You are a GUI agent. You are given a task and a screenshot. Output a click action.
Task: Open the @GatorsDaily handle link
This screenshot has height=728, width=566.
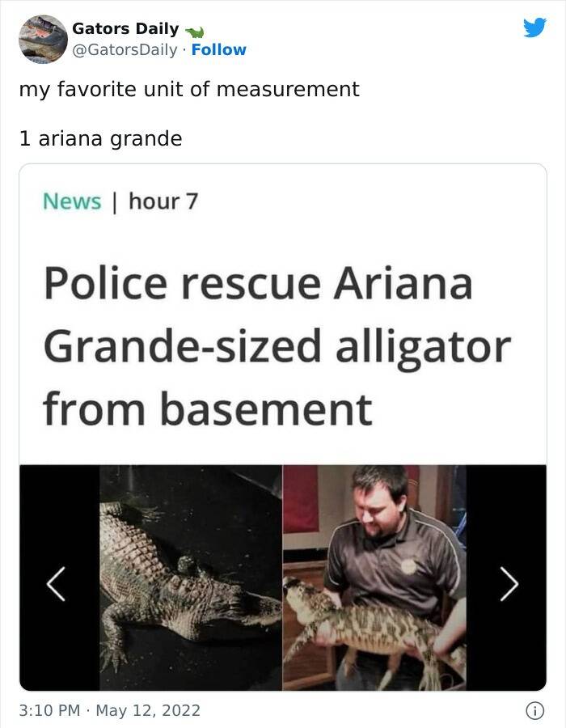click(x=125, y=49)
